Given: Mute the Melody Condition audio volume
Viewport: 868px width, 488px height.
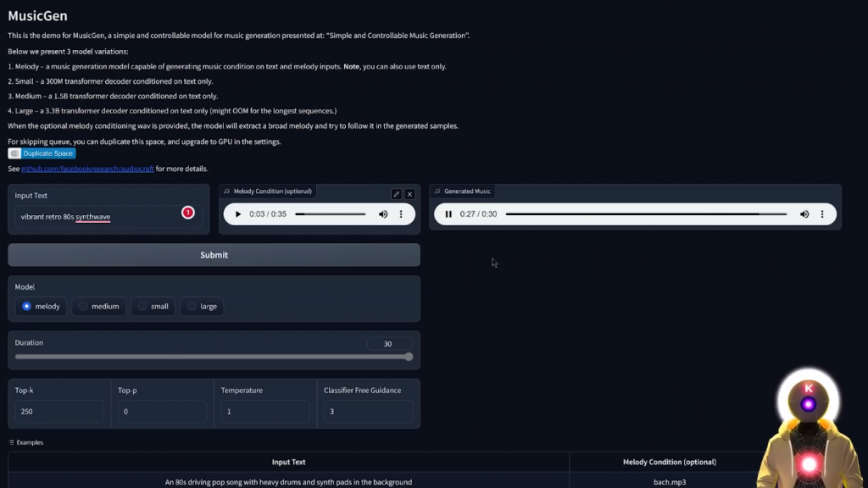Looking at the screenshot, I should (383, 214).
